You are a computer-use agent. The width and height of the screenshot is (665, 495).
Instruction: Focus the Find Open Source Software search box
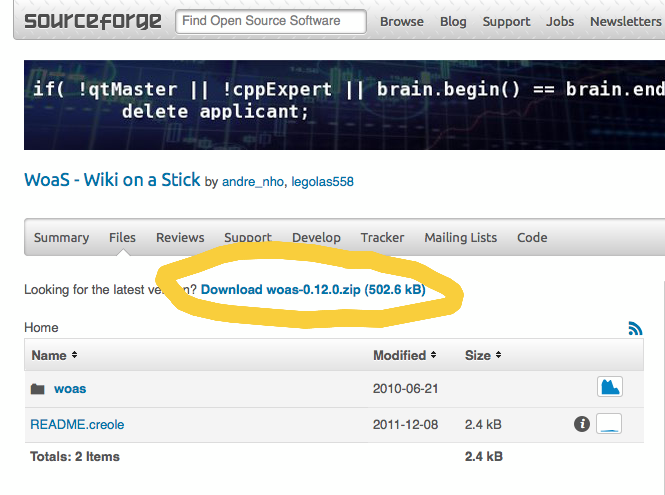(x=271, y=21)
